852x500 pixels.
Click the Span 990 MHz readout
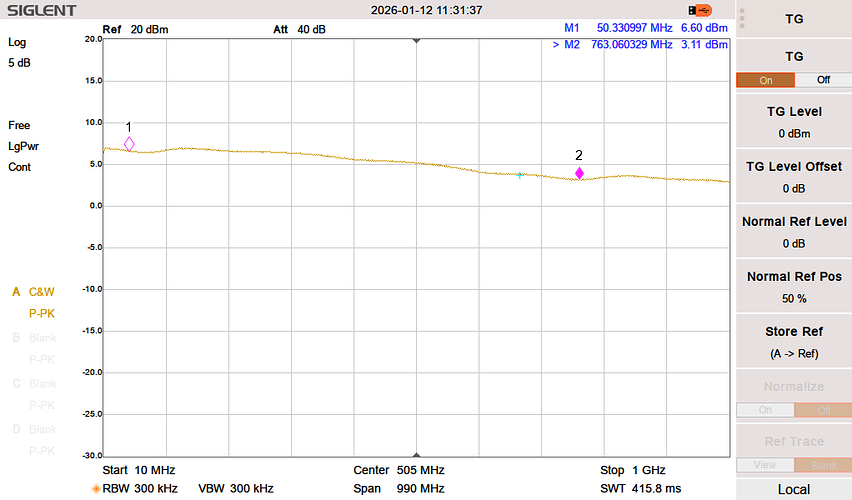click(399, 489)
